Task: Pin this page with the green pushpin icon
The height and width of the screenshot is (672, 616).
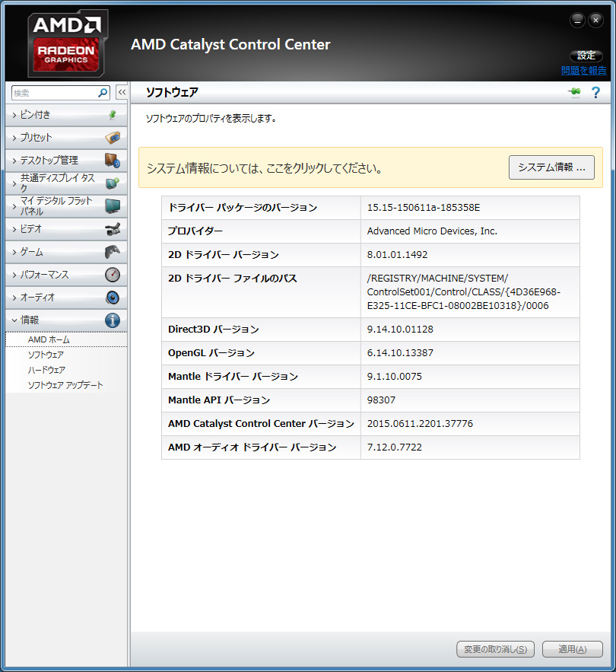Action: click(574, 92)
